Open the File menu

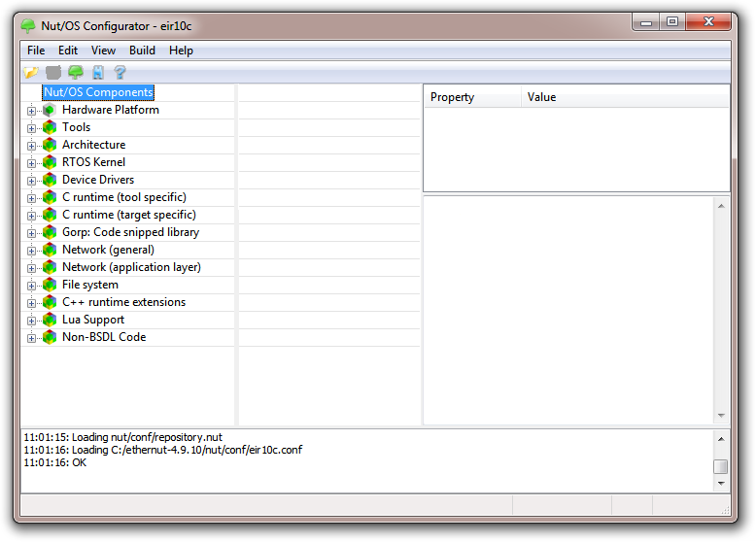point(36,51)
